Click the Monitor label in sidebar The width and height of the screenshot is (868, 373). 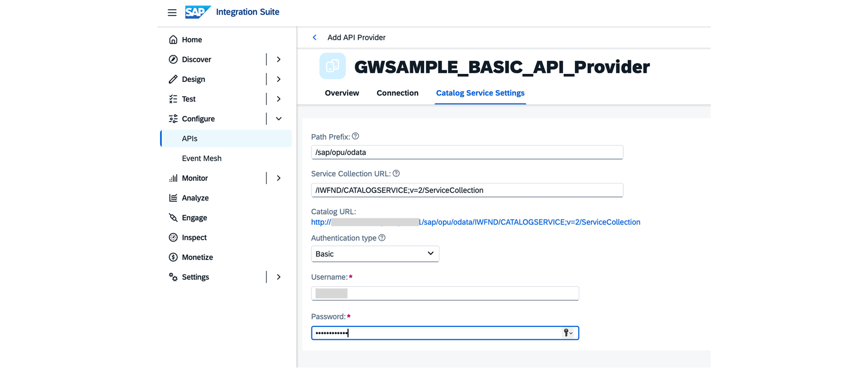(x=195, y=178)
